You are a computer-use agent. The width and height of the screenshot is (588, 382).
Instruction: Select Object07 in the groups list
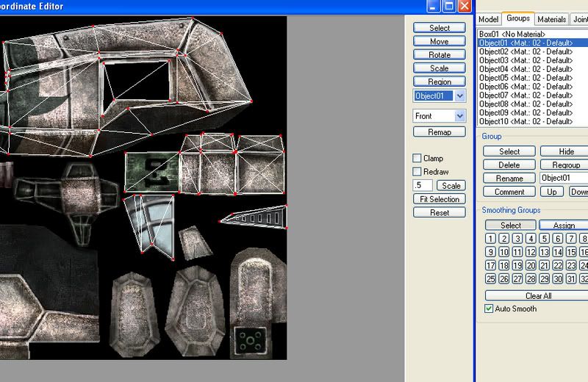532,95
